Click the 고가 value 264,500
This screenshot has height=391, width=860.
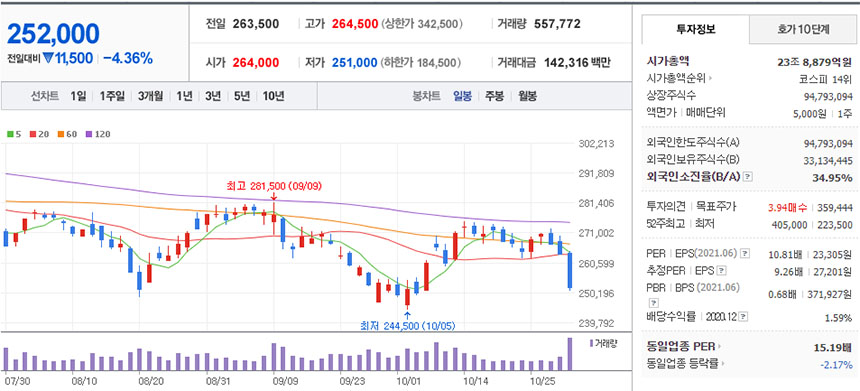(355, 24)
